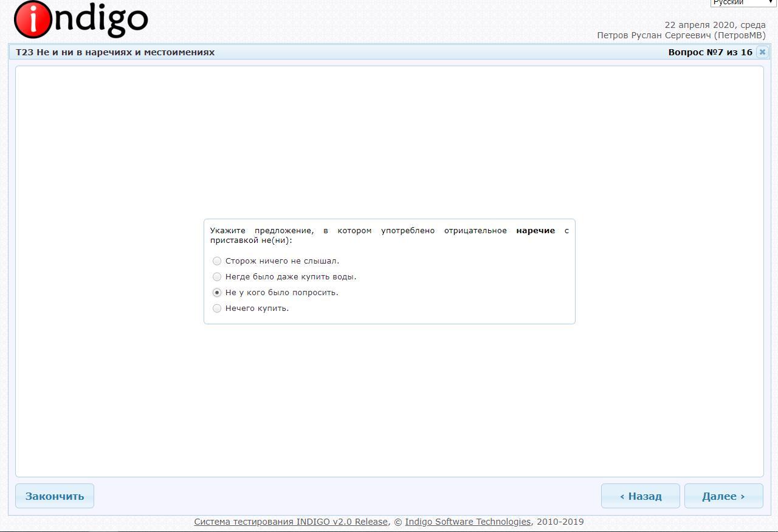This screenshot has width=778, height=532.
Task: Click the test title "Т23 Не и ни в наречиях и местоимениях"
Action: click(x=115, y=52)
